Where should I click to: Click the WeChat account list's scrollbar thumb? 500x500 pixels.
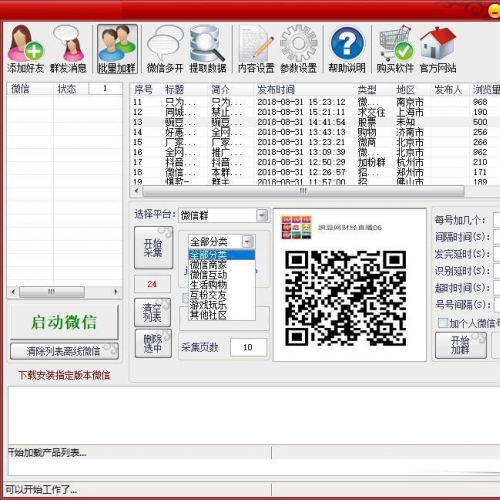point(52,292)
